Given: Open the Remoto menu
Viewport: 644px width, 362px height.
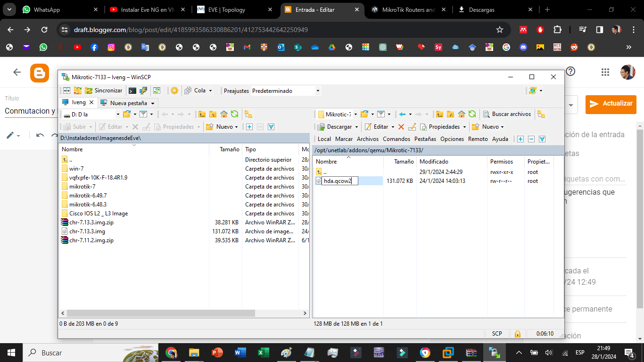Looking at the screenshot, I should [478, 139].
